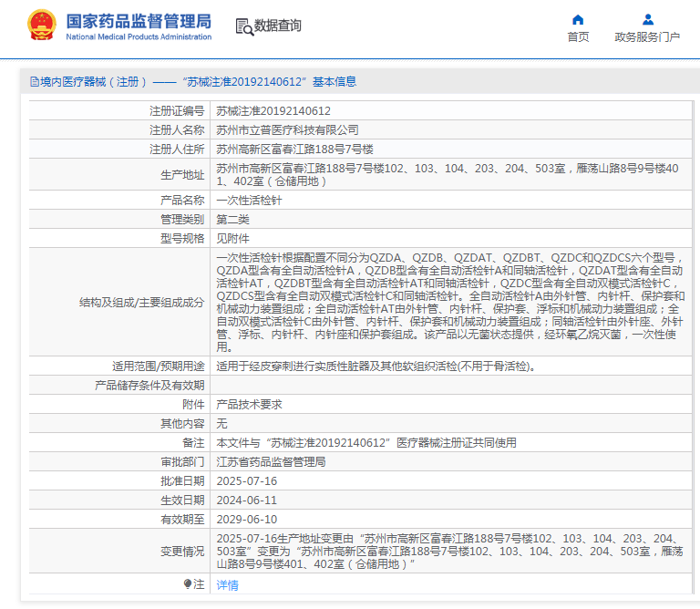Image resolution: width=700 pixels, height=609 pixels.
Task: Click approval department 江苏省药品监督管理局
Action: (x=271, y=462)
